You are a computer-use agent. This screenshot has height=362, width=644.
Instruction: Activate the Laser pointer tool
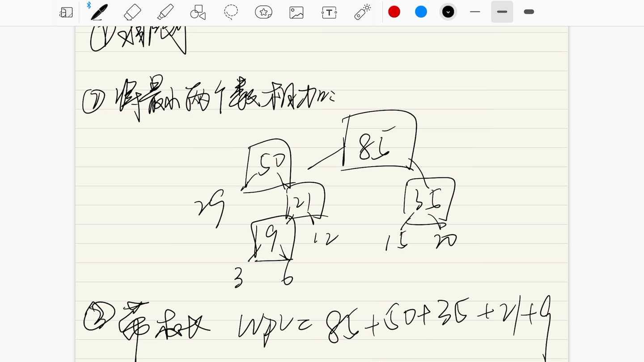(x=363, y=12)
